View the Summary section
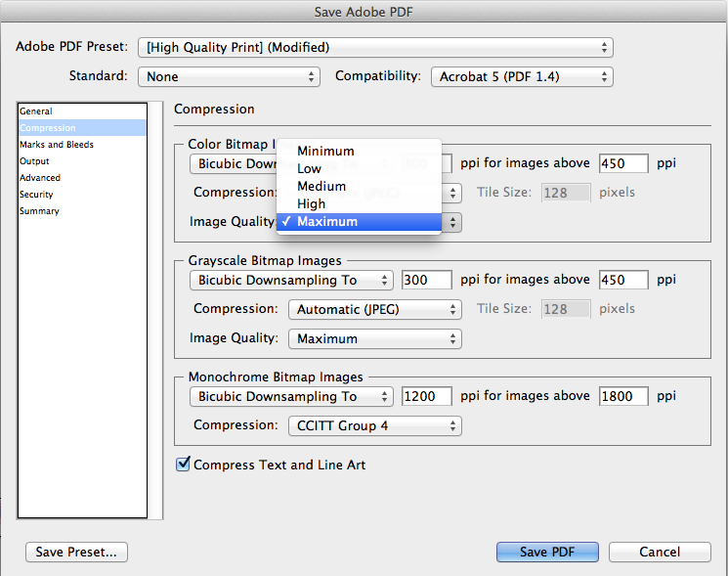728x576 pixels. pyautogui.click(x=39, y=211)
